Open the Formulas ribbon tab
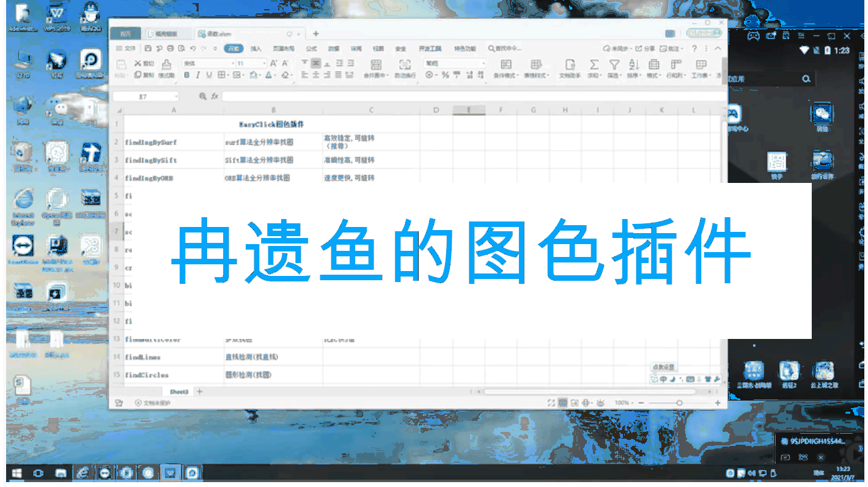 click(311, 48)
